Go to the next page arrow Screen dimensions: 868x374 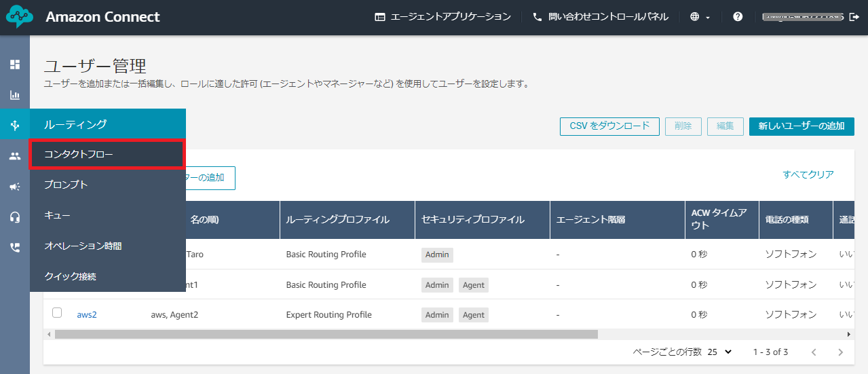point(840,352)
